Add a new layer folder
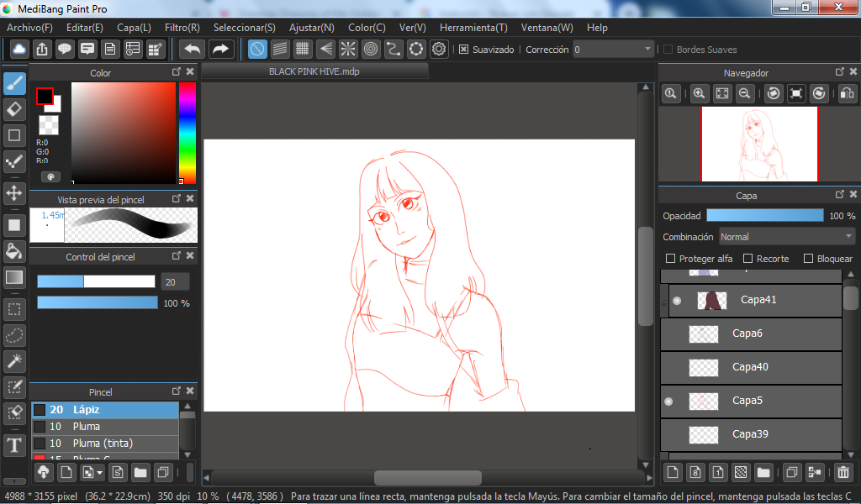Image resolution: width=861 pixels, height=504 pixels. 763,472
